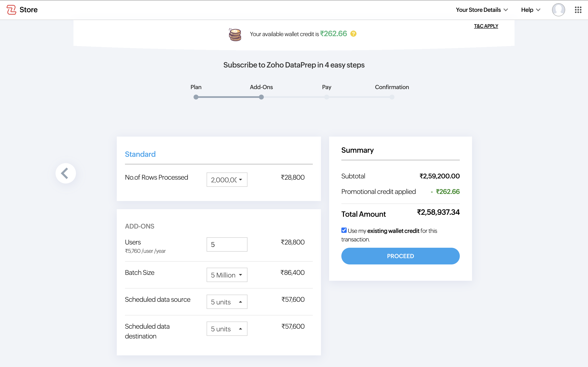The image size is (588, 367).
Task: Click the wallet coins stack icon
Action: [235, 35]
